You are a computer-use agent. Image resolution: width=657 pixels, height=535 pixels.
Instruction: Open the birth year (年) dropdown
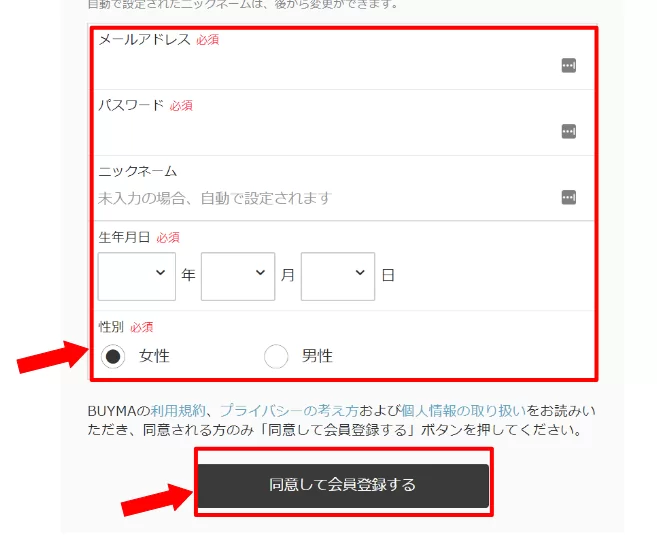coord(137,276)
